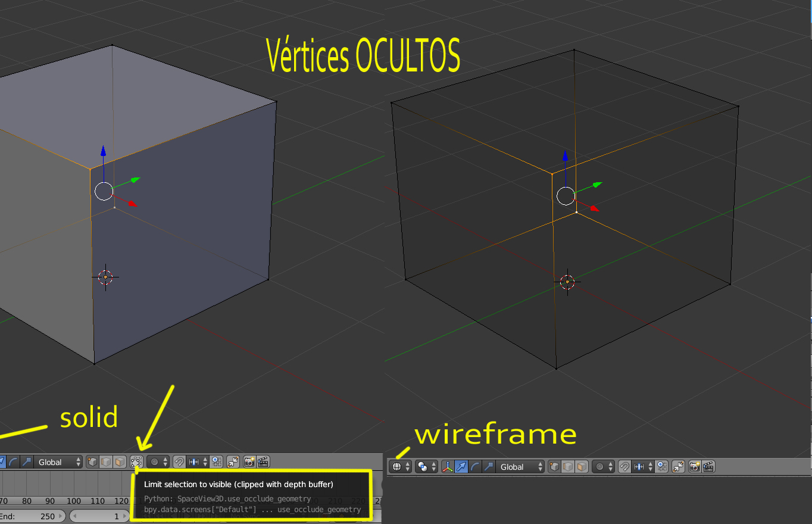
Task: Open Global orientation dropdown in solid viewport
Action: point(59,461)
